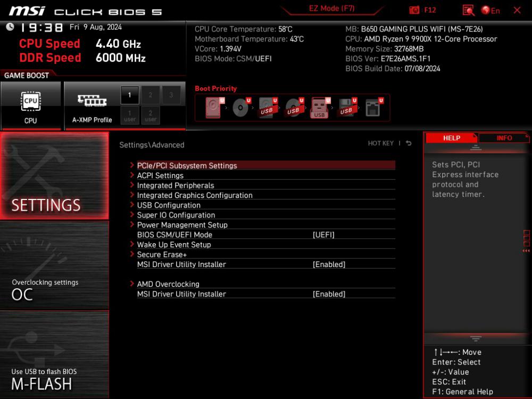The height and width of the screenshot is (399, 532).
Task: Click the F12 screenshot camera icon
Action: click(x=414, y=10)
